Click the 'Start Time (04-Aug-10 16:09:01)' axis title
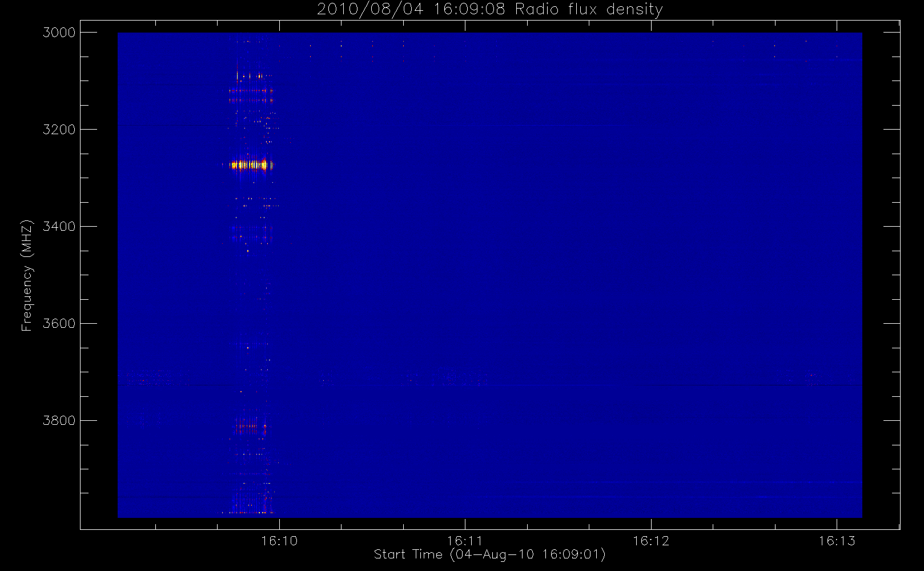The height and width of the screenshot is (571, 924). pos(489,554)
